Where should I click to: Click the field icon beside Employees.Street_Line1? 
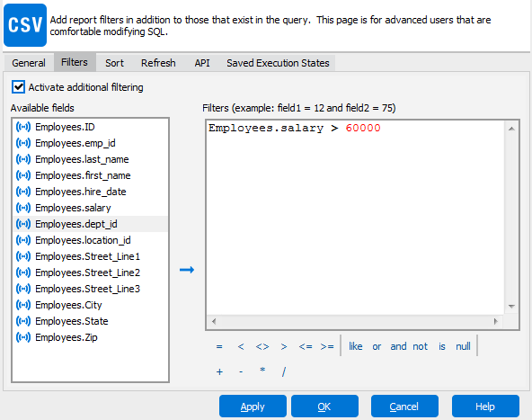[23, 256]
